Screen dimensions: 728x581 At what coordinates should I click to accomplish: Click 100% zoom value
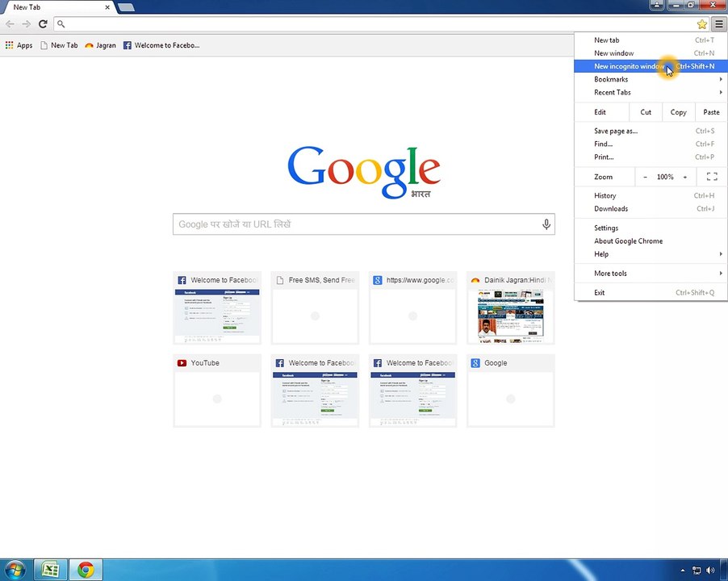coord(665,178)
